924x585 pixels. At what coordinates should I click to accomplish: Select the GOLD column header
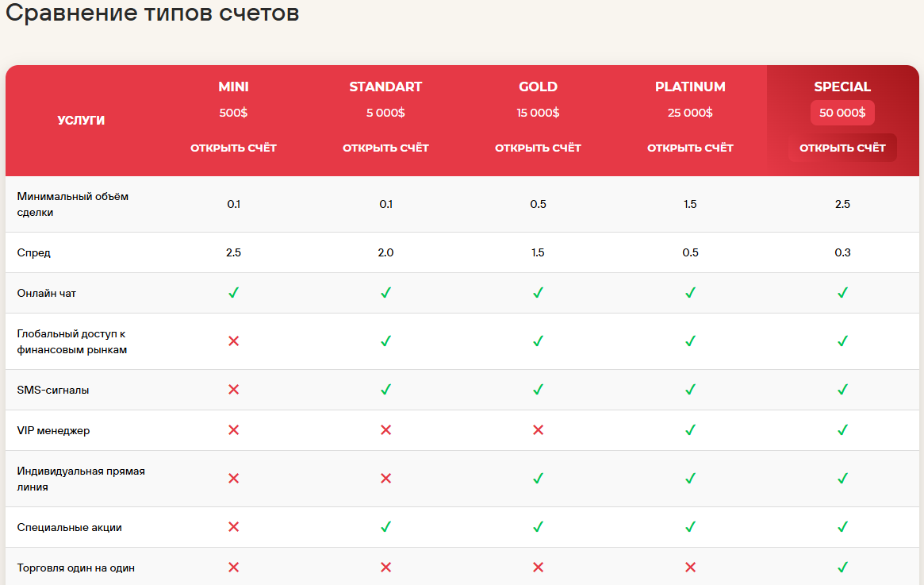pyautogui.click(x=538, y=87)
